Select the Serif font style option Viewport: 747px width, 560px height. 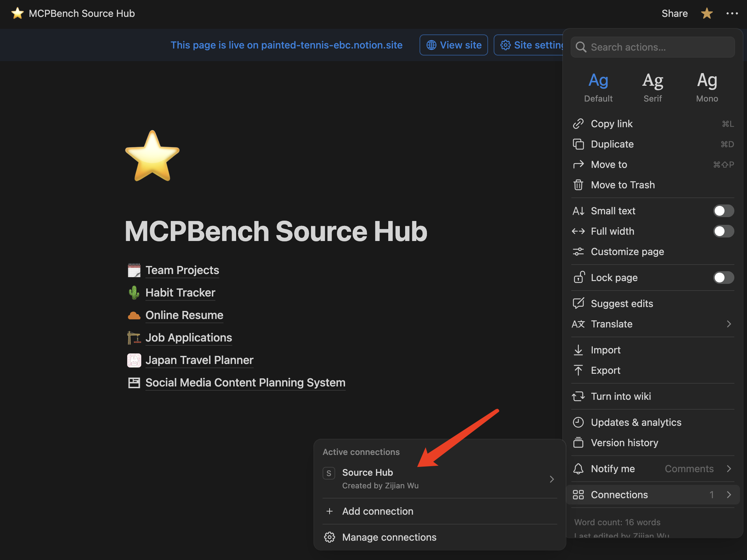[x=652, y=87]
